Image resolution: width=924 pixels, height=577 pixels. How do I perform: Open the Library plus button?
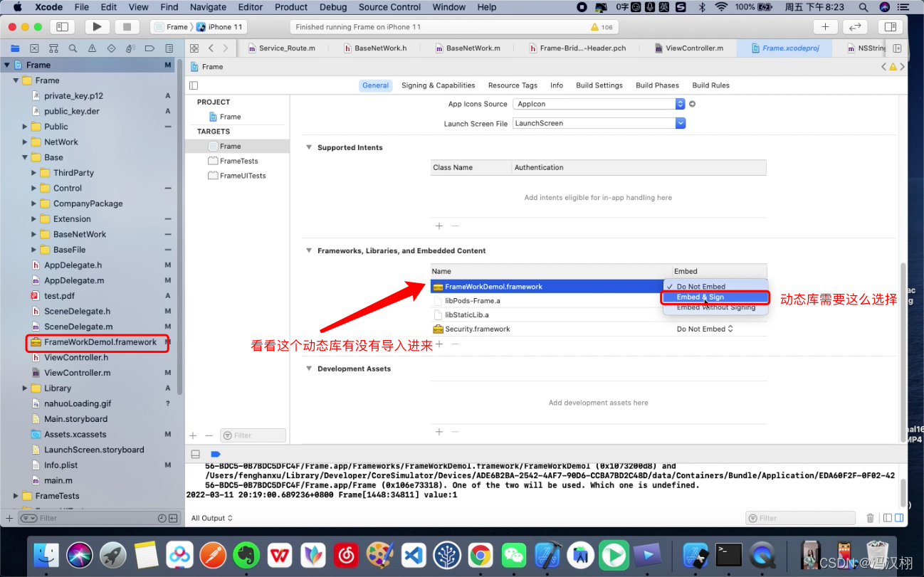(x=825, y=27)
